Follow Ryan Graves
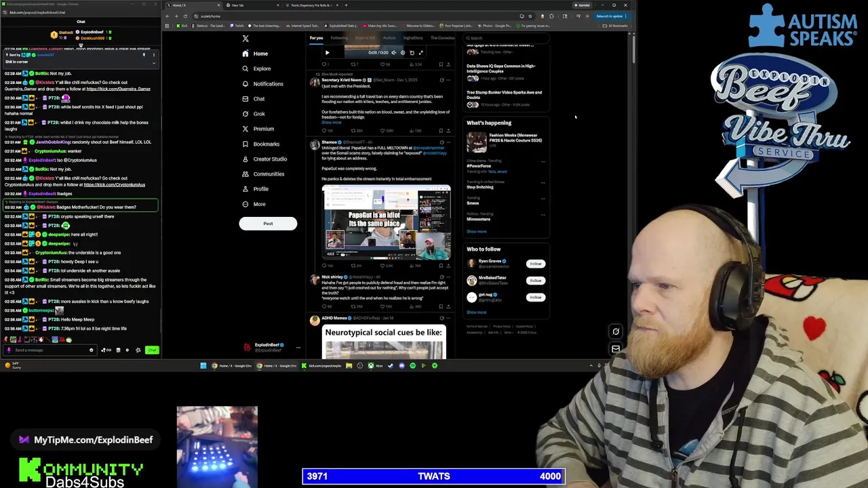The image size is (868, 488). tap(536, 264)
